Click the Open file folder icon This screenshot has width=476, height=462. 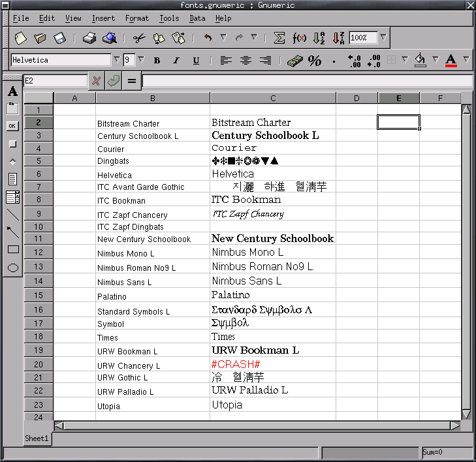[x=40, y=38]
